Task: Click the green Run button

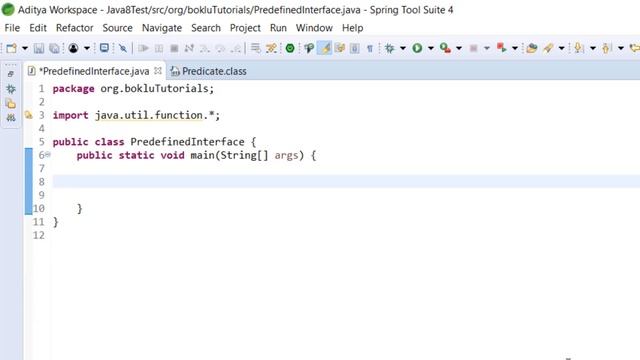Action: [x=417, y=48]
